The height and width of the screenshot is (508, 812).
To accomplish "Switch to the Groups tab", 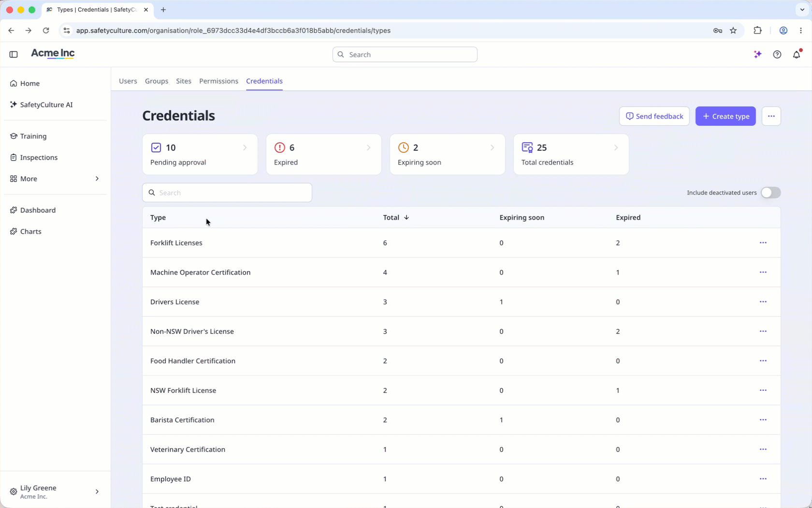I will tap(157, 81).
